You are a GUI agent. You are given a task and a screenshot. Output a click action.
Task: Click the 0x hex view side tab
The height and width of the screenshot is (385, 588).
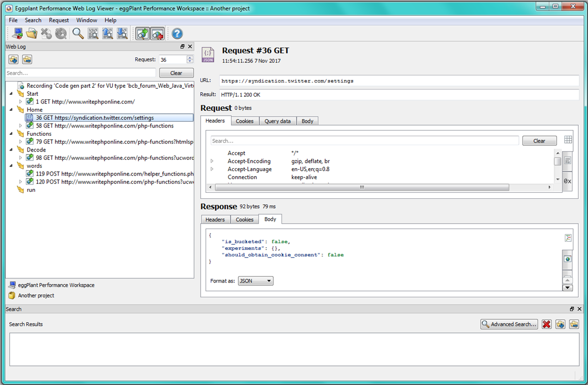567,181
